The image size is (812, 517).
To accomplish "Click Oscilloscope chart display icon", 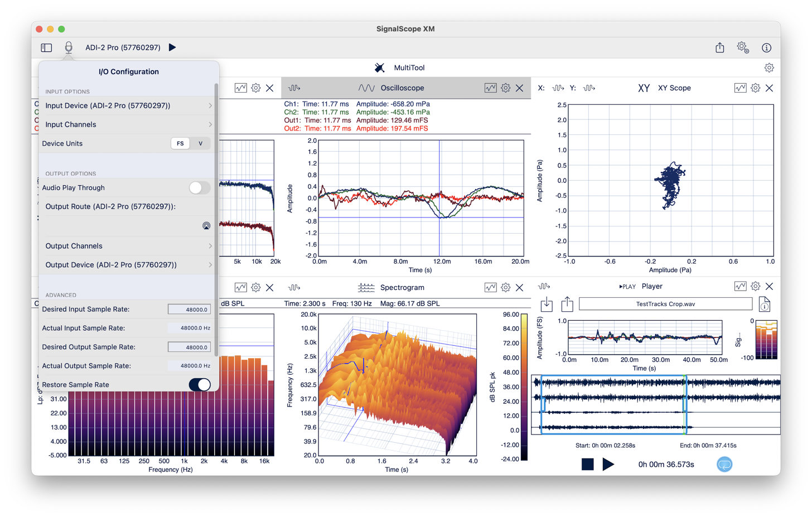I will (490, 88).
